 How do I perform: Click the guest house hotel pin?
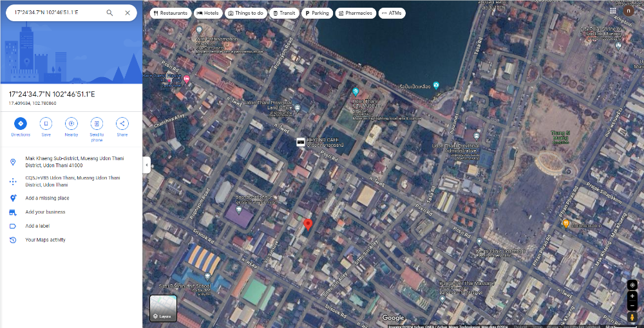(187, 79)
